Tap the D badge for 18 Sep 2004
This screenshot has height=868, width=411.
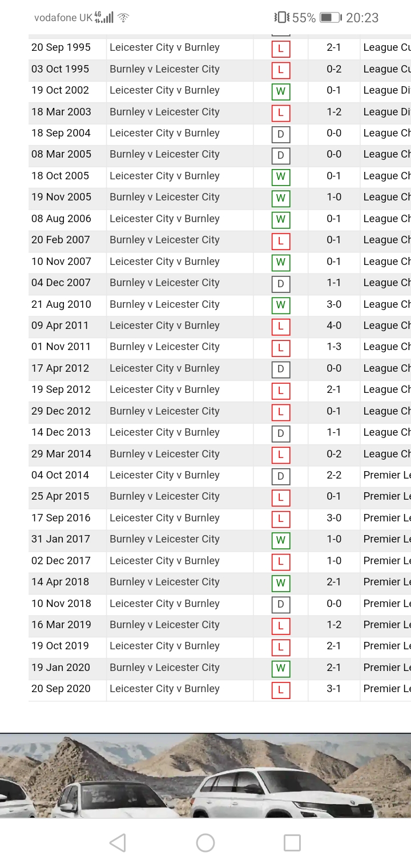tap(280, 134)
